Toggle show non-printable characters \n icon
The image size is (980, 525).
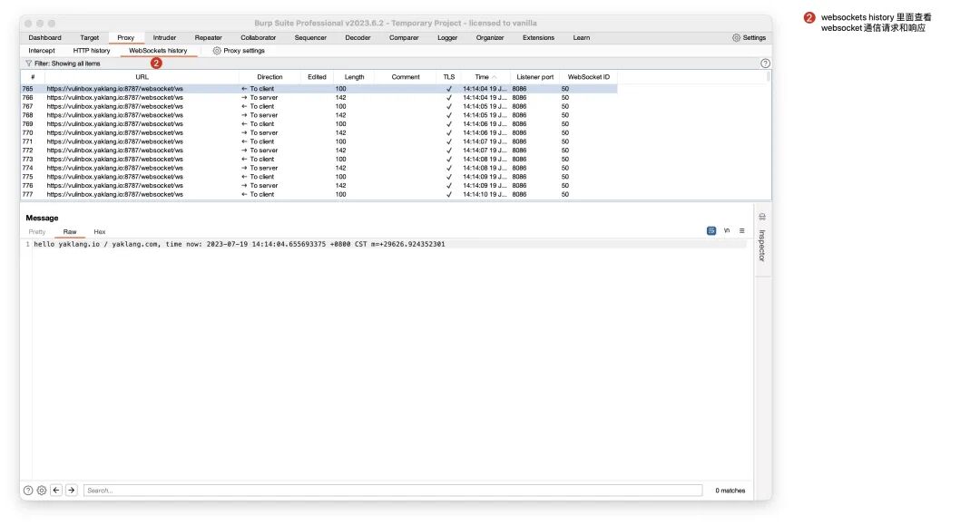[x=727, y=230]
